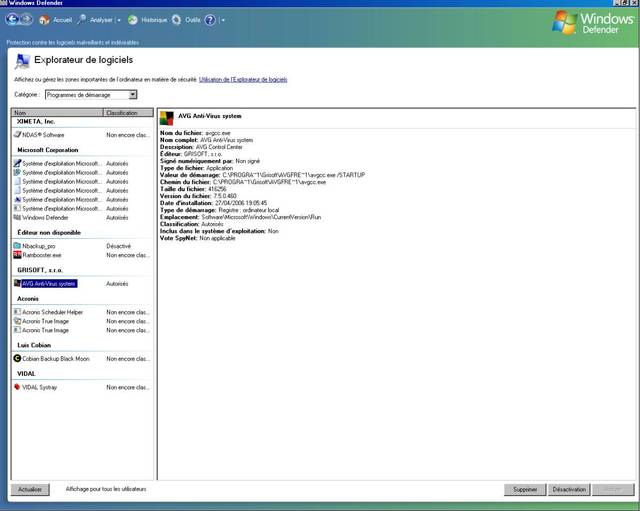Image resolution: width=640 pixels, height=511 pixels.
Task: Expand the dropdown arrow beside help icon
Action: (x=223, y=19)
